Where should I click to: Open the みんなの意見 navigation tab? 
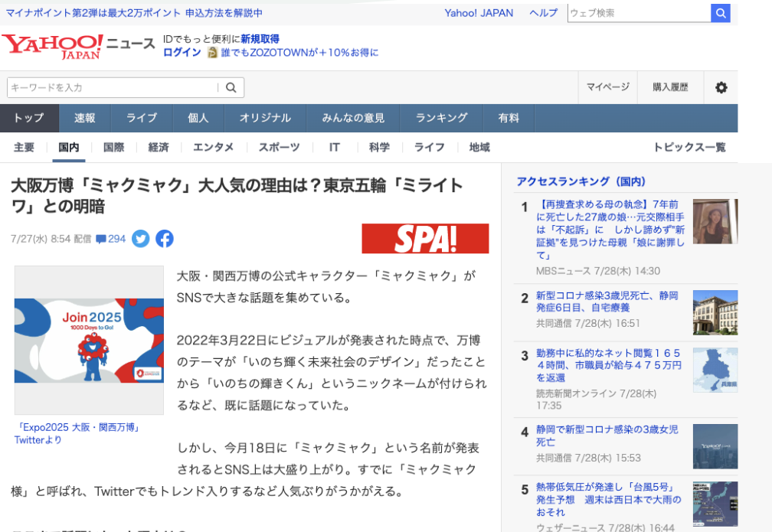click(353, 118)
